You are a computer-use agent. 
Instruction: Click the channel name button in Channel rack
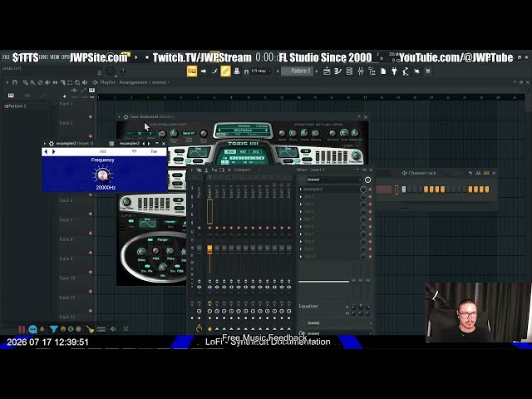click(x=384, y=190)
